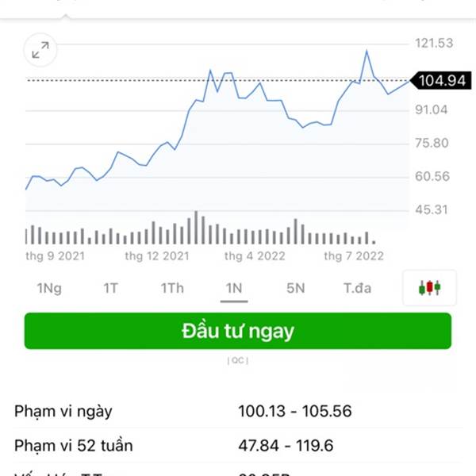476x476 pixels.
Task: Tap the Đầu tư ngay button
Action: point(238,331)
